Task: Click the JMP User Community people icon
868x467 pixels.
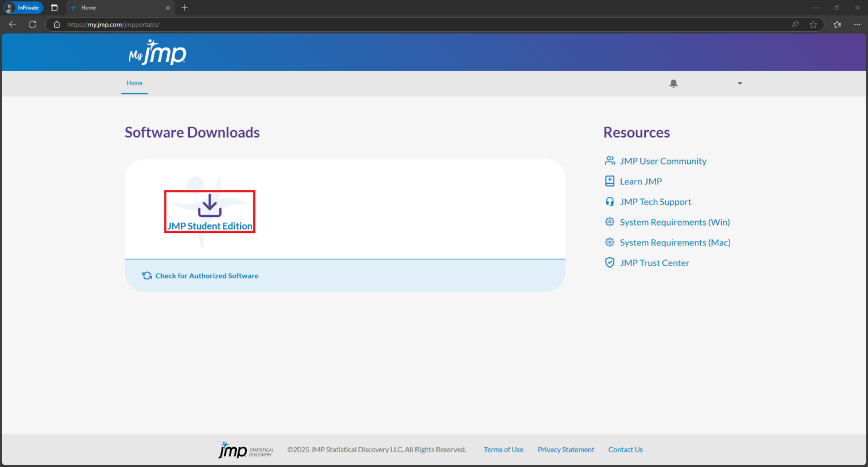Action: pyautogui.click(x=609, y=160)
